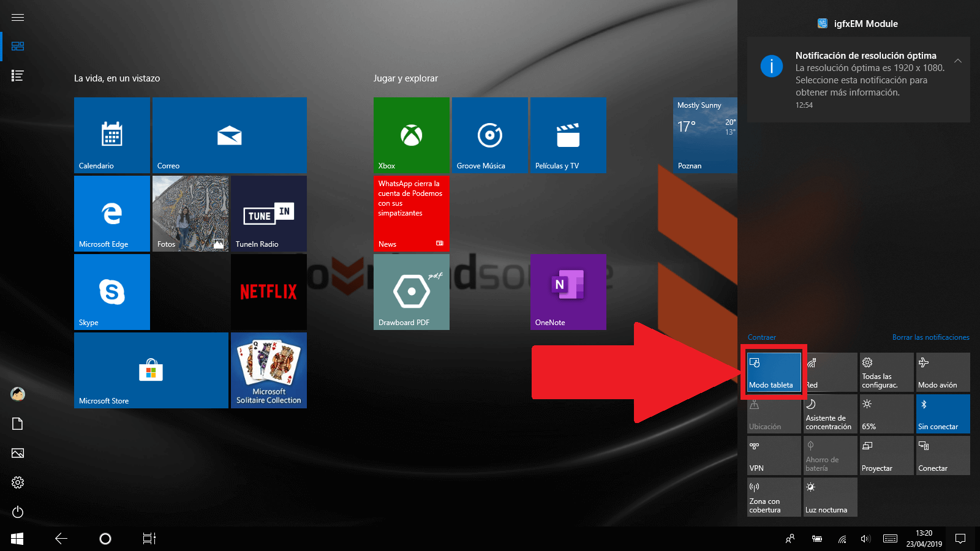Open the Poznan weather tile
This screenshot has height=551, width=980.
(x=705, y=135)
